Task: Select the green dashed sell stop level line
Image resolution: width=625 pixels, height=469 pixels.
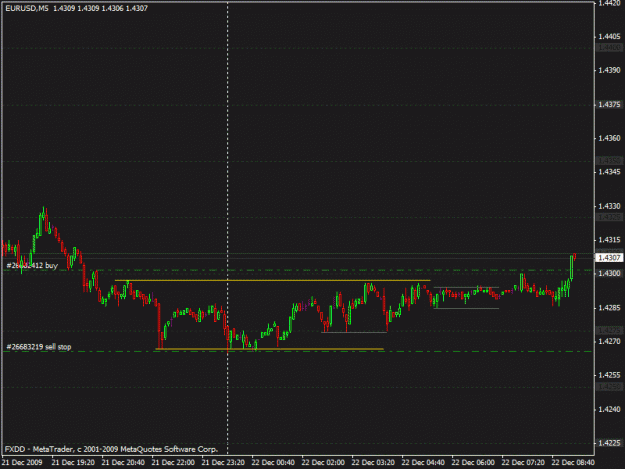Action: [x=297, y=351]
